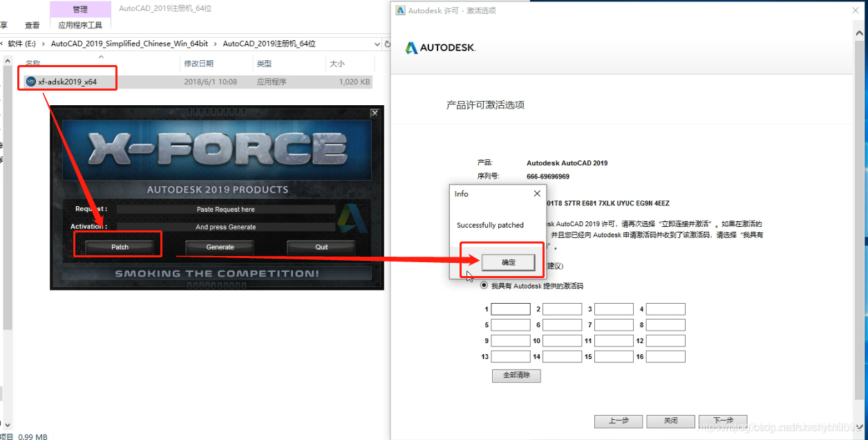
Task: Click activation code field 8
Action: coord(666,325)
